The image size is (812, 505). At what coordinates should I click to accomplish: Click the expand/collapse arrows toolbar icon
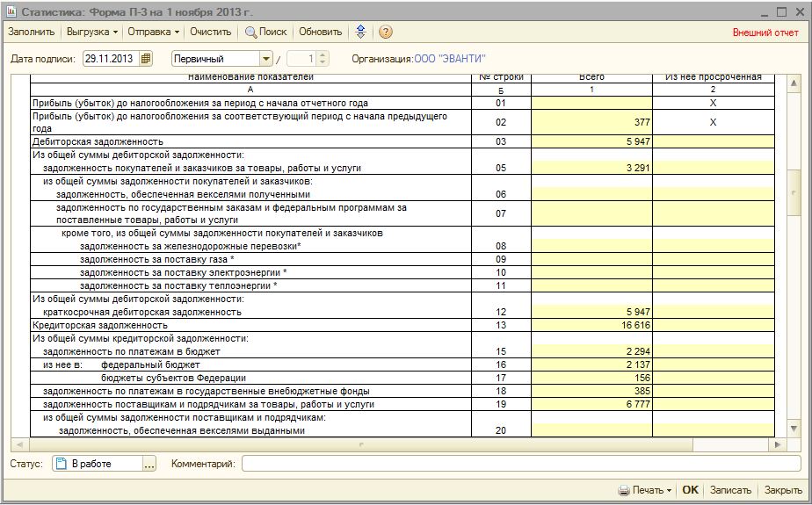click(360, 32)
